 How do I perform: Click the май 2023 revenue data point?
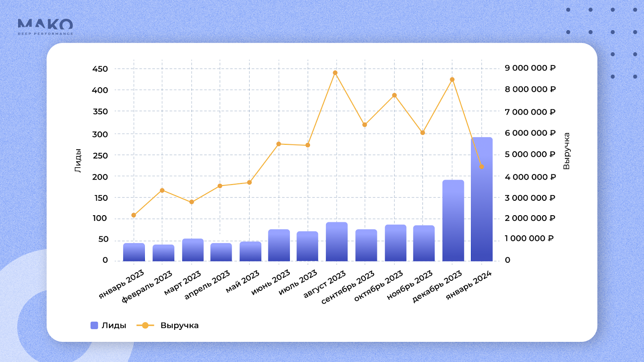[249, 183]
